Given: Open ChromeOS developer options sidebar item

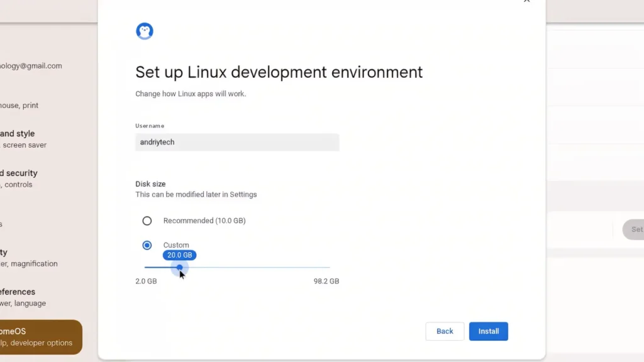Looking at the screenshot, I should (41, 337).
